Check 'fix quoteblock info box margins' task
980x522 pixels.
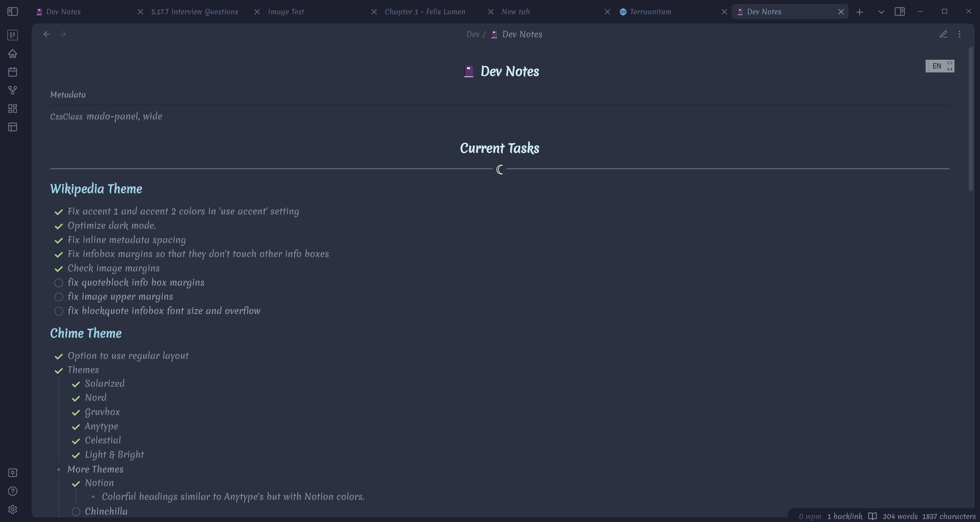click(x=58, y=283)
